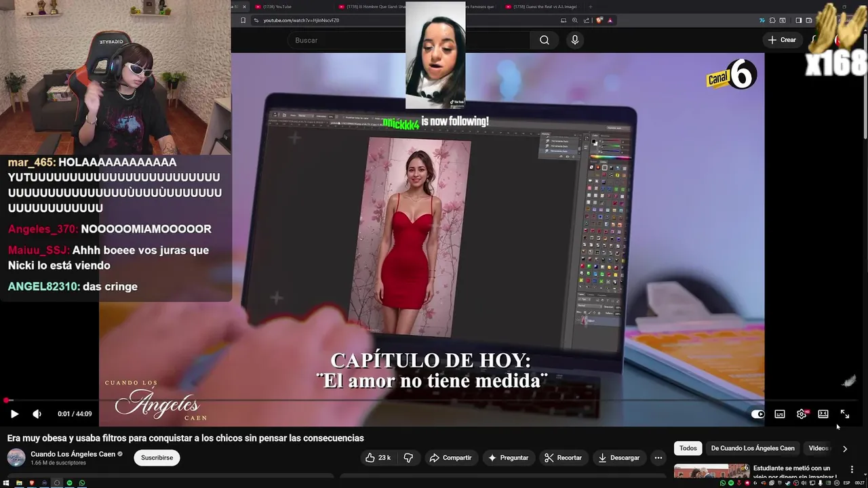Open the player settings gear
The image size is (868, 488).
[802, 414]
